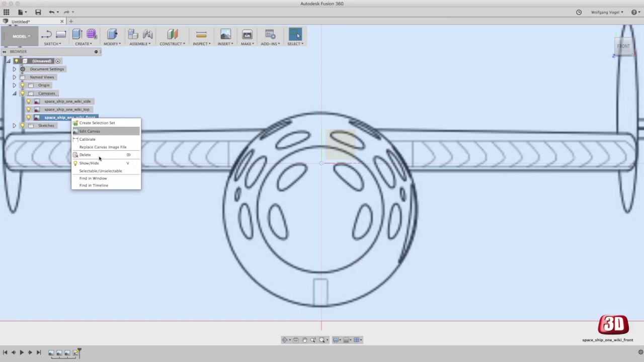Click the activate radio button beside (Unsaved)
This screenshot has width=644, height=362.
[x=58, y=61]
